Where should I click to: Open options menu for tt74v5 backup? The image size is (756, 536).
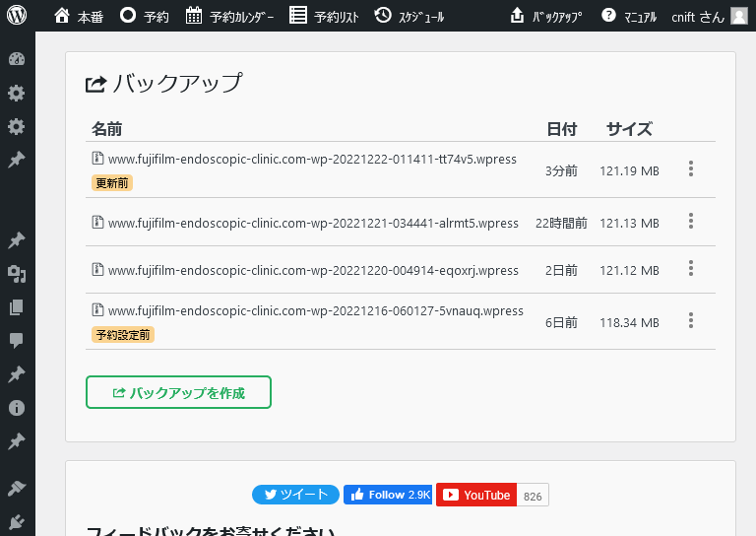[691, 168]
